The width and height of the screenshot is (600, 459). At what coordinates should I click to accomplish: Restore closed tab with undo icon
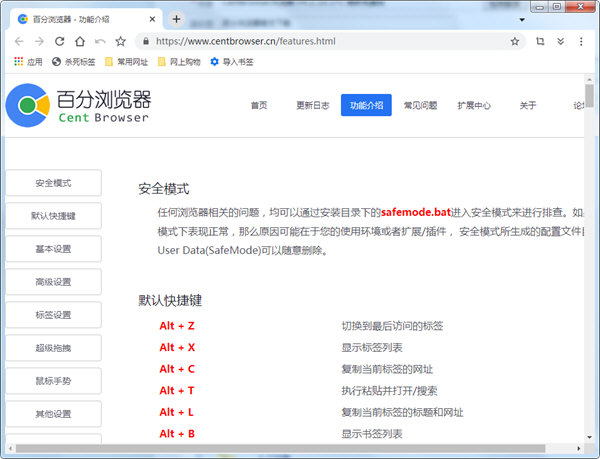pyautogui.click(x=100, y=41)
